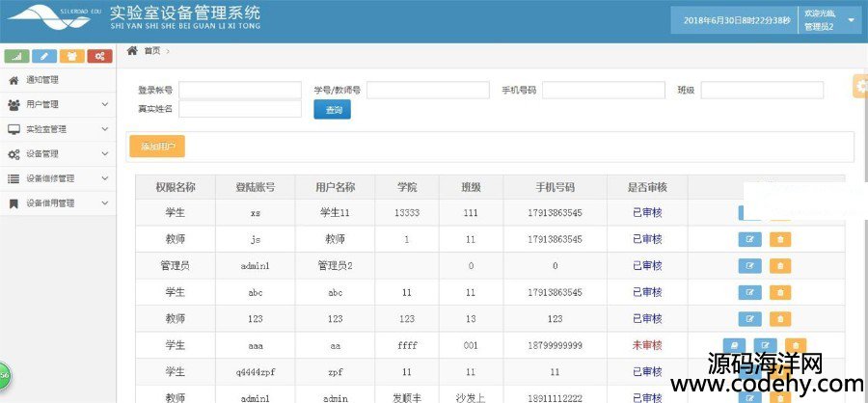This screenshot has width=868, height=403.
Task: Click the home icon in the breadcrumb
Action: (132, 50)
